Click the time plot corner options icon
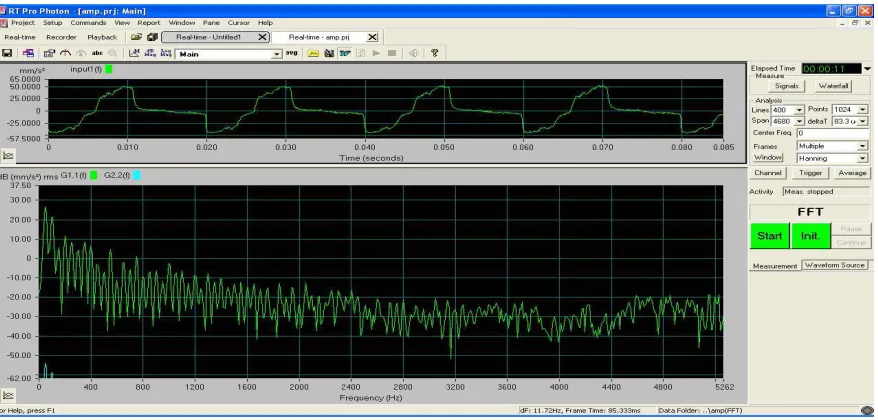 8,155
